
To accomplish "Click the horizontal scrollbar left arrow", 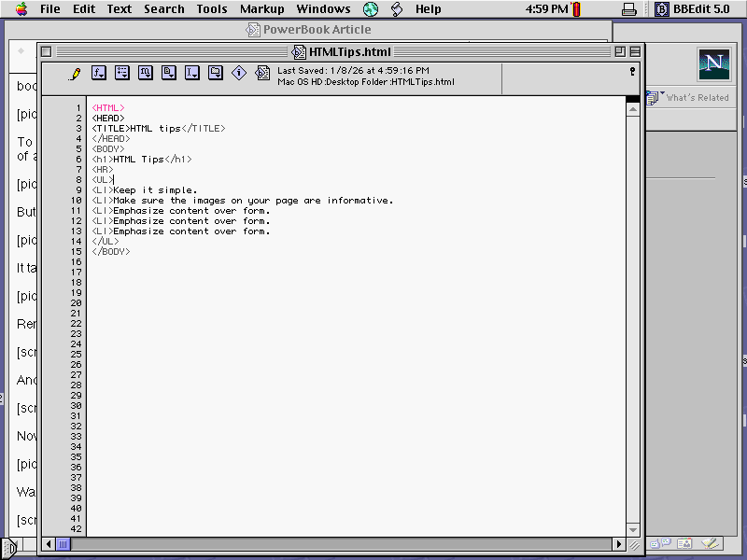I will (x=49, y=543).
